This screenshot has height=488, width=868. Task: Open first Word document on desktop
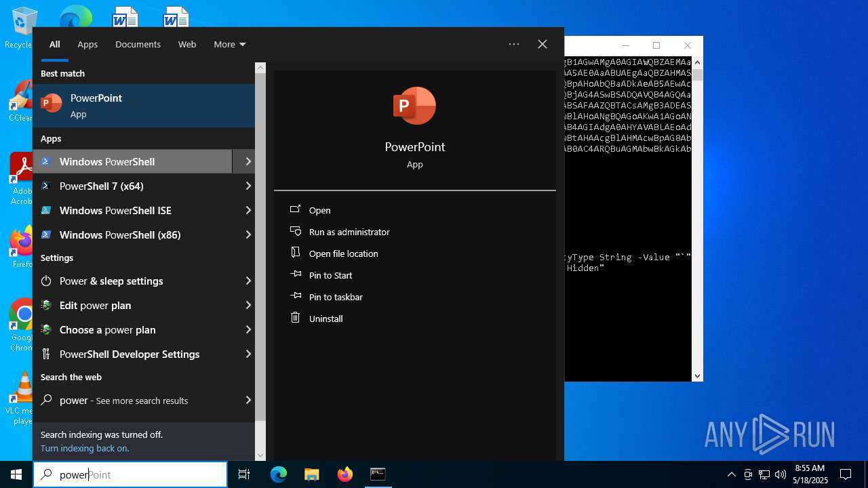[125, 17]
